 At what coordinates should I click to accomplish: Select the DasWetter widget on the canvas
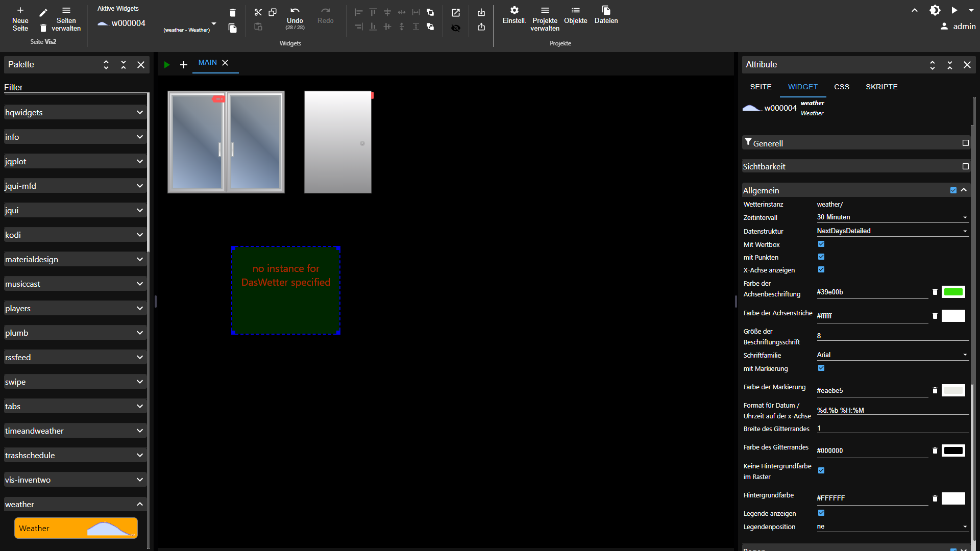286,290
